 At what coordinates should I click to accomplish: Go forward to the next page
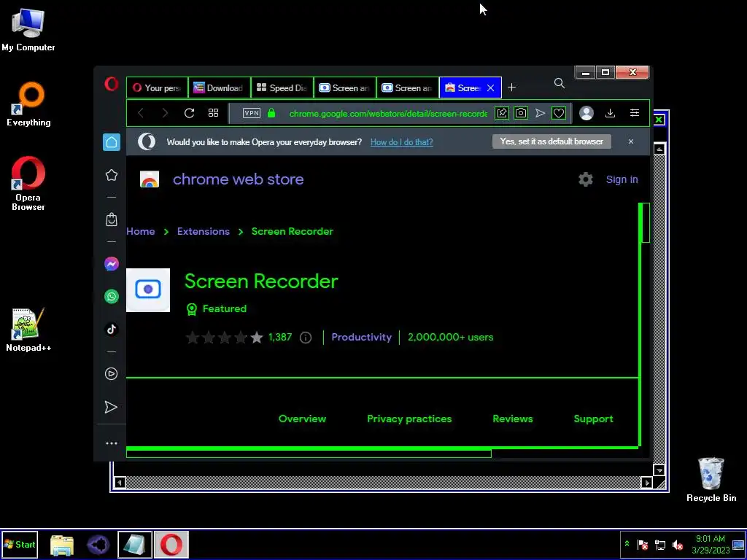coord(165,113)
